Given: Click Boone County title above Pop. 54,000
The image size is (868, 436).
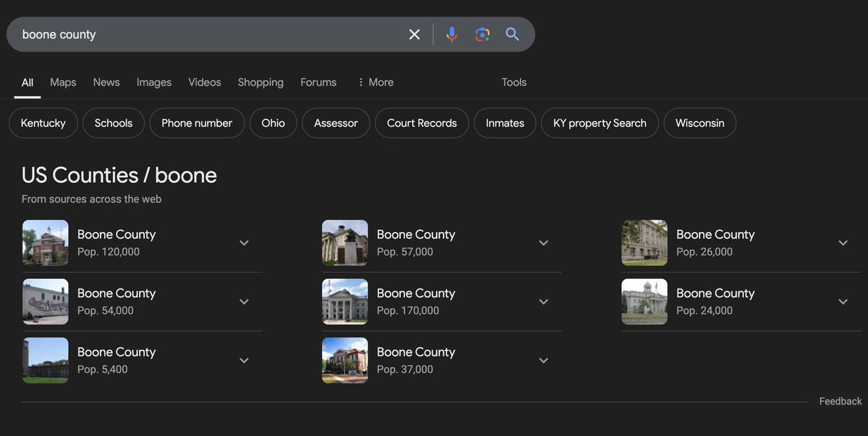Looking at the screenshot, I should point(116,293).
